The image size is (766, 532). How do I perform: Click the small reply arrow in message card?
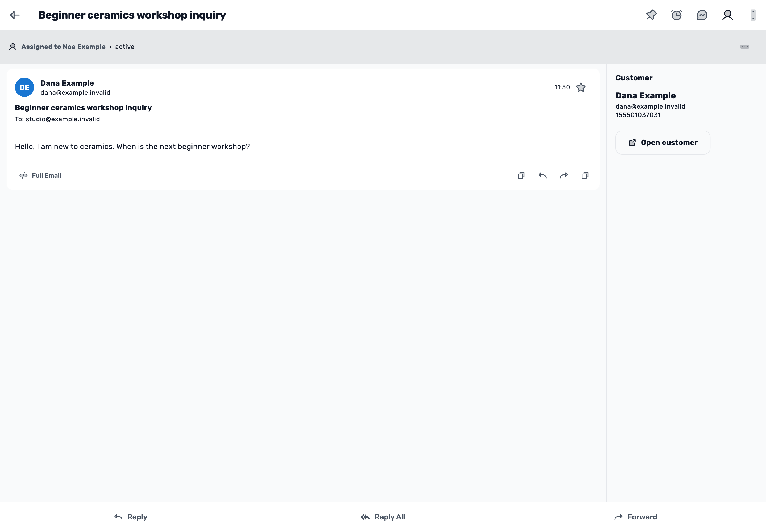coord(543,175)
